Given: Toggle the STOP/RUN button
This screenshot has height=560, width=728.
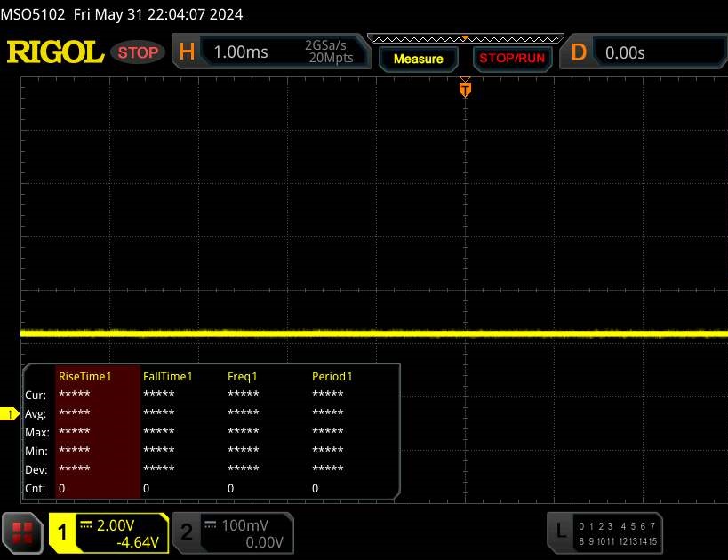Looking at the screenshot, I should click(x=512, y=59).
